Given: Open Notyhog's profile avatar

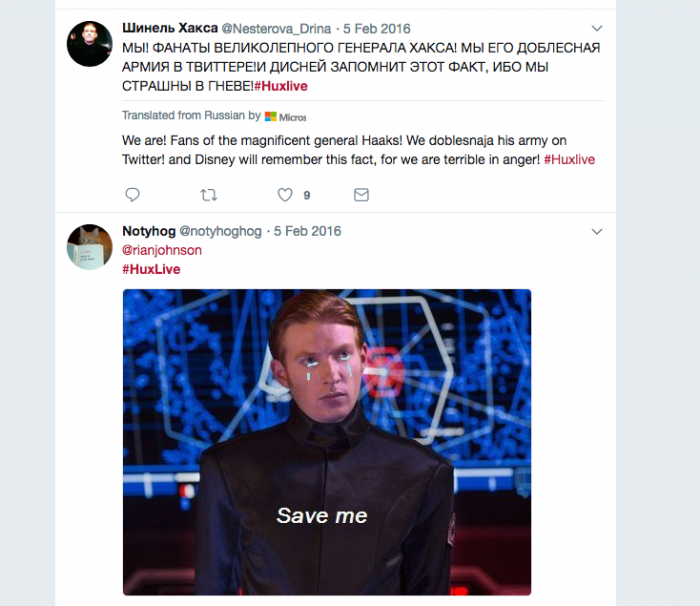Looking at the screenshot, I should coord(89,246).
